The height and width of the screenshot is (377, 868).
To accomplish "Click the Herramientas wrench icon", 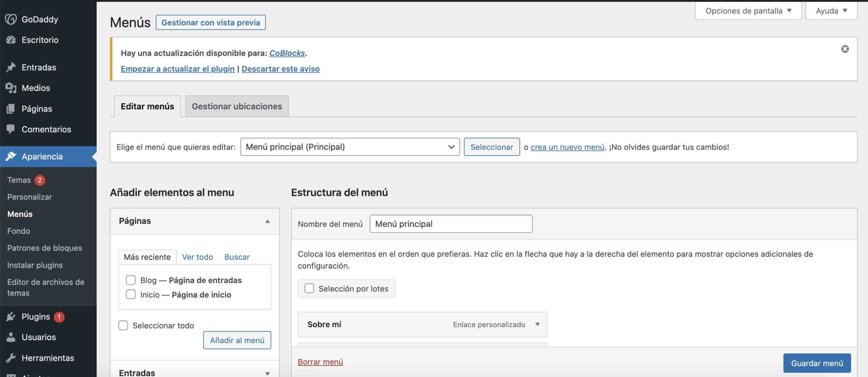I will point(11,358).
